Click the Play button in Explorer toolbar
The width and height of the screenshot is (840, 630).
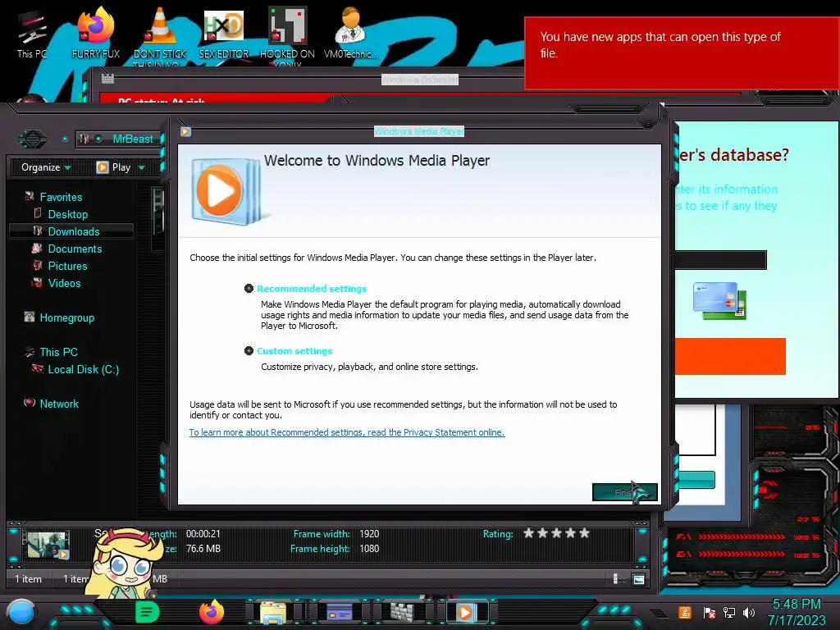click(x=113, y=167)
